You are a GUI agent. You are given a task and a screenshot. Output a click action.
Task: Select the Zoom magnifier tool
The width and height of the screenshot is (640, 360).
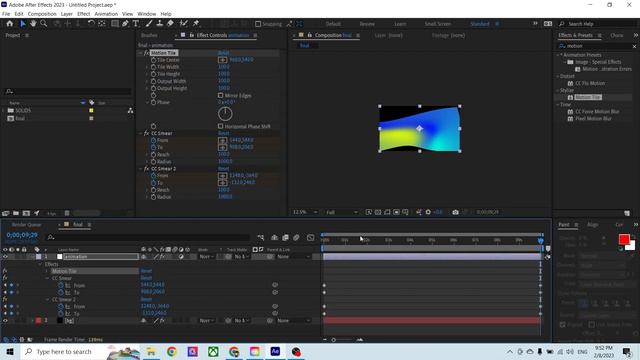pyautogui.click(x=43, y=24)
